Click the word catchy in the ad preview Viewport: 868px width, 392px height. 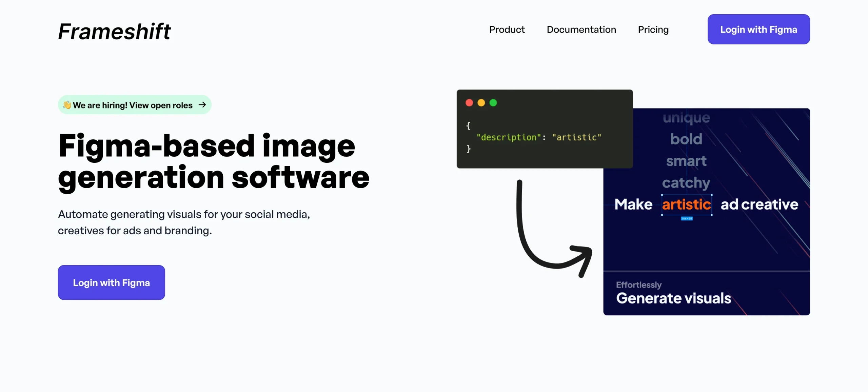686,183
